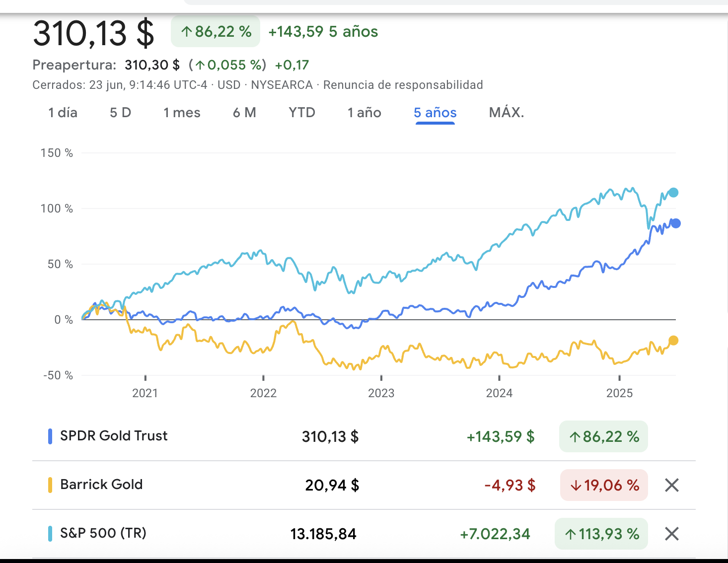
Task: Open Renuncia de responsabilidad link
Action: (403, 85)
